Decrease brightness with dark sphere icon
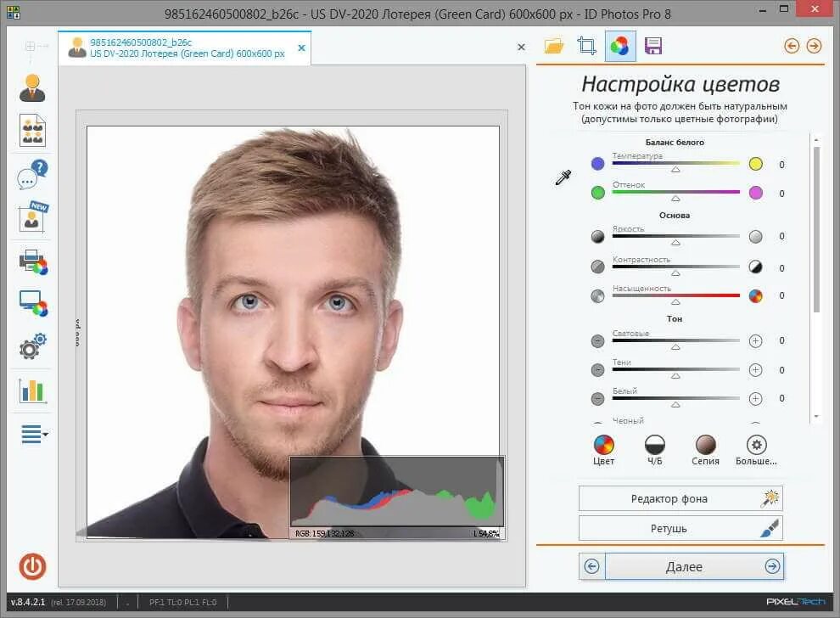840x618 pixels. point(598,236)
